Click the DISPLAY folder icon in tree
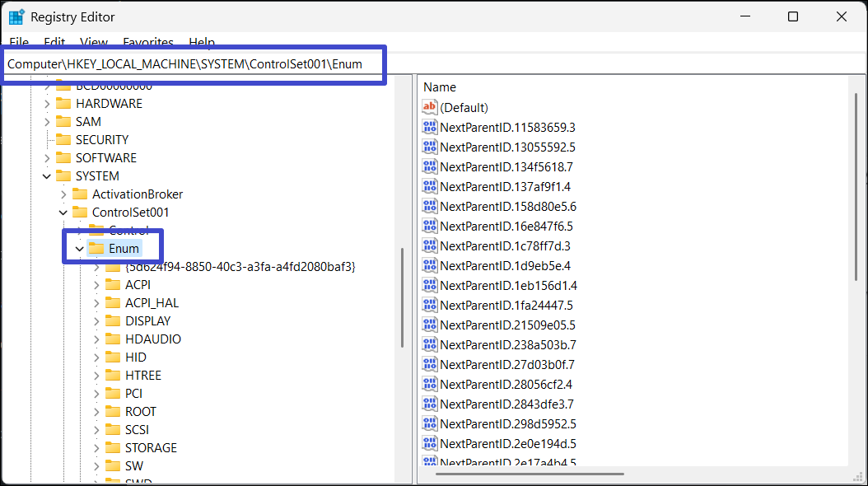 (113, 321)
